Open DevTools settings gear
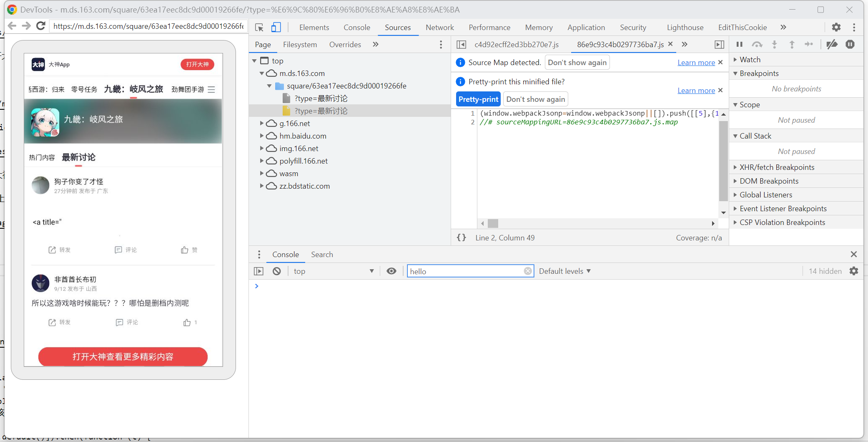Viewport: 868px width, 442px height. (x=836, y=27)
